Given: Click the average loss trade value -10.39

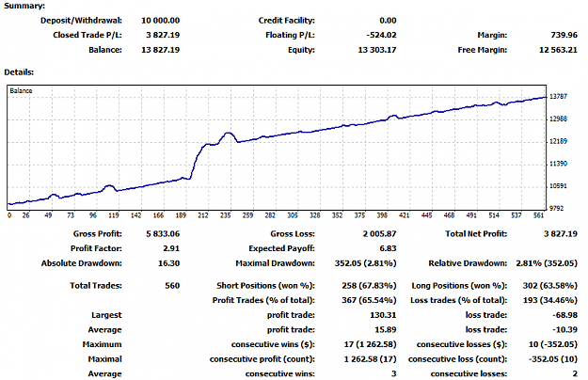Looking at the screenshot, I should [x=565, y=330].
